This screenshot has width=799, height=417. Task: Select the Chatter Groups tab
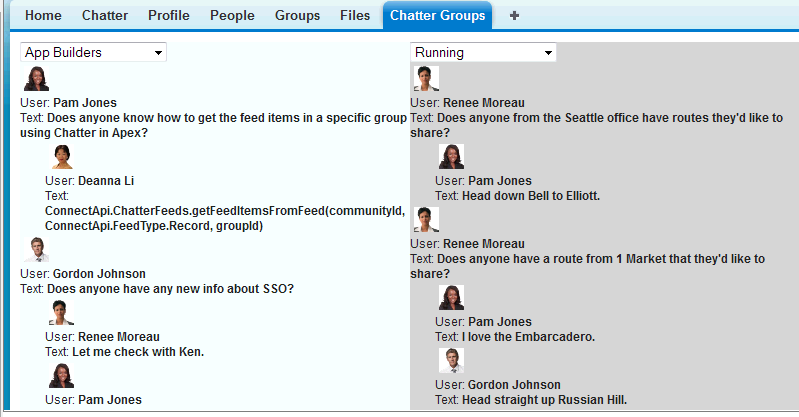tap(438, 16)
